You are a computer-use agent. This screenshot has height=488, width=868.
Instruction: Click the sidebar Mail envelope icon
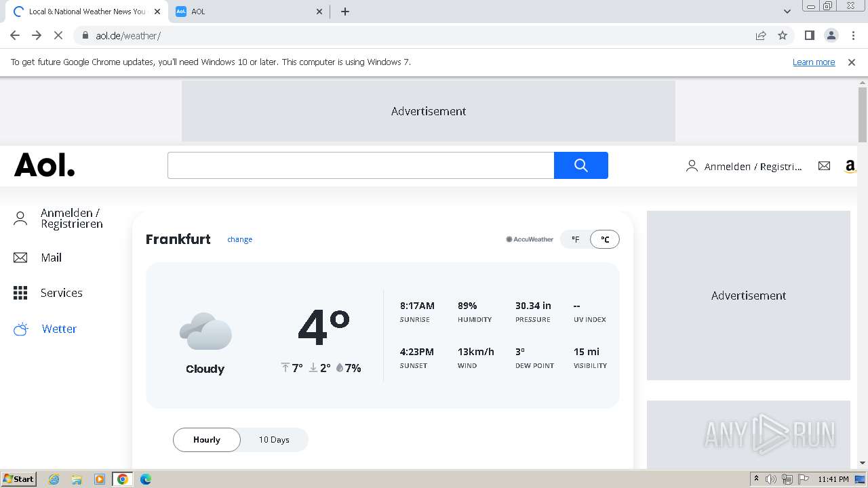(20, 258)
